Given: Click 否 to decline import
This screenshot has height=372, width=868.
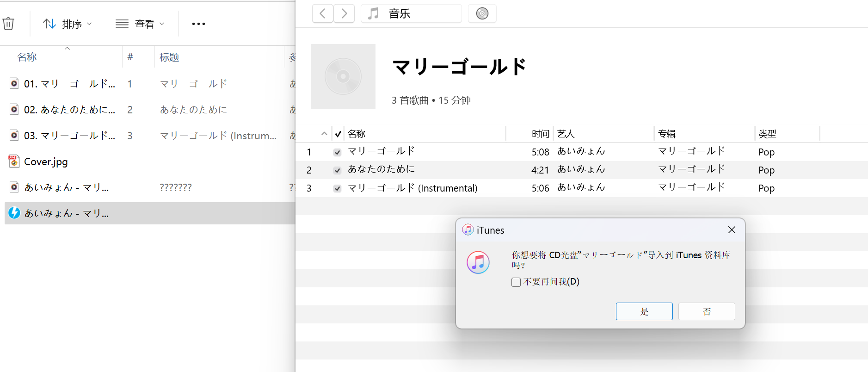Looking at the screenshot, I should (707, 311).
